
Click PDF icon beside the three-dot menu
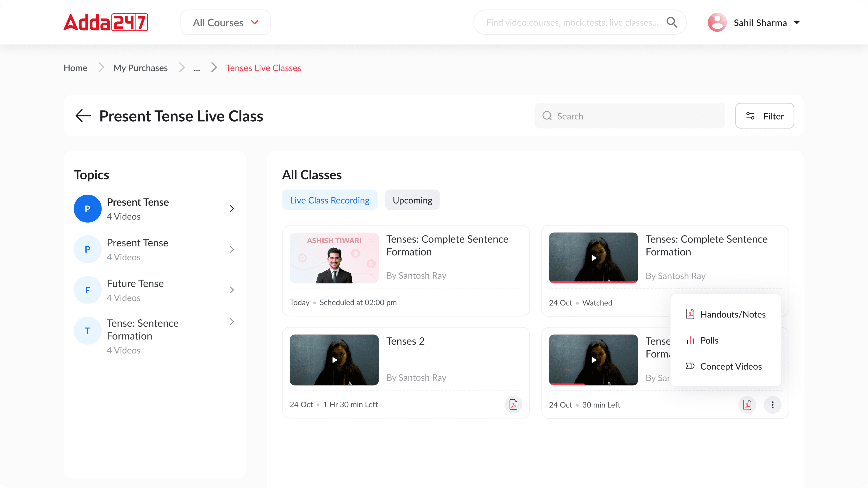747,405
